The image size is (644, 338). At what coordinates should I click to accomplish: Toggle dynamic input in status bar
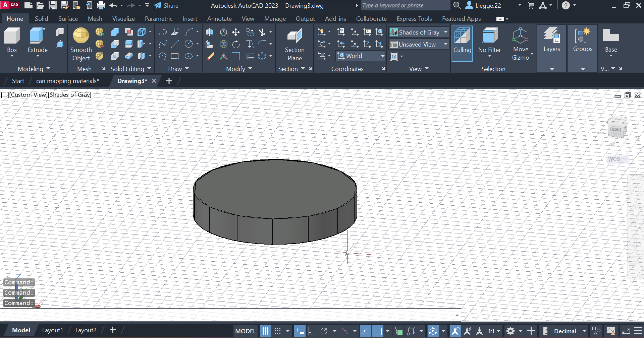300,331
